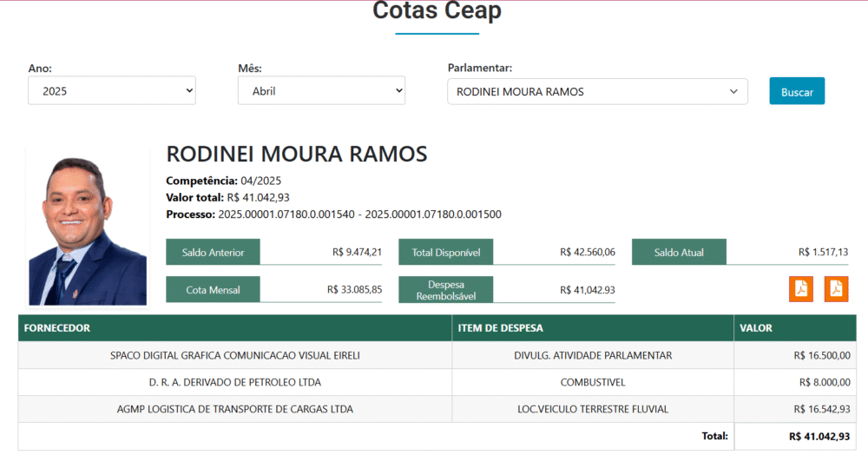Viewport: 868px width, 468px height.
Task: Click the Cota Mensal green label
Action: 213,290
